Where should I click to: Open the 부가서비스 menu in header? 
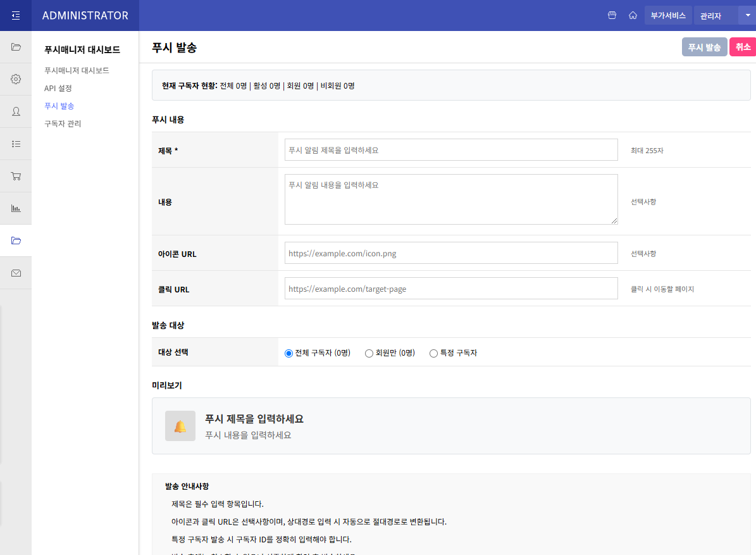click(x=668, y=15)
